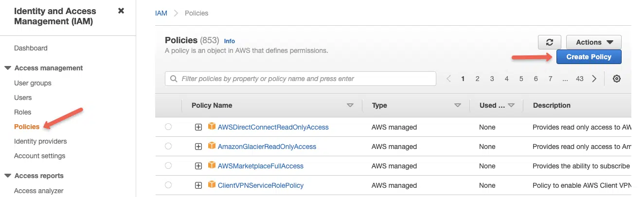Go to page 43
644x197 pixels.
coord(579,79)
